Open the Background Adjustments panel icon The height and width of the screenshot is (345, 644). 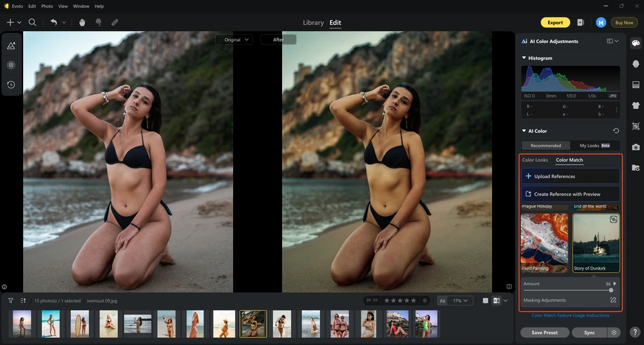636,84
